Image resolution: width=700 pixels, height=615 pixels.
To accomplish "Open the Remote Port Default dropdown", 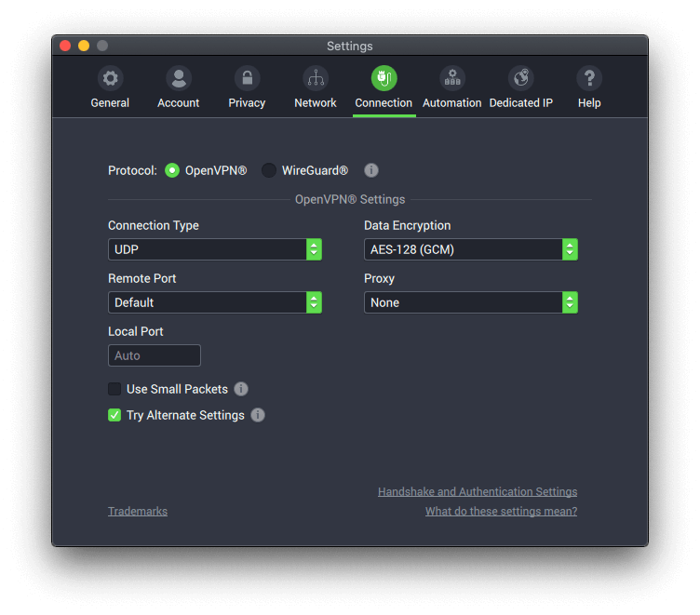I will (215, 302).
